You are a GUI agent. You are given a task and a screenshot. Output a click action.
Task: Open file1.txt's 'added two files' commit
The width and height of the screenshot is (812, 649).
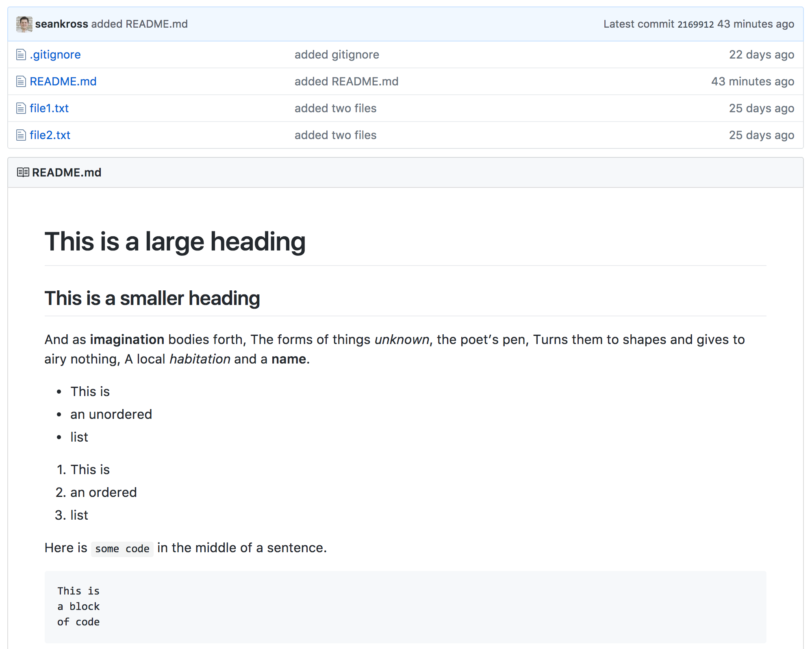click(335, 108)
